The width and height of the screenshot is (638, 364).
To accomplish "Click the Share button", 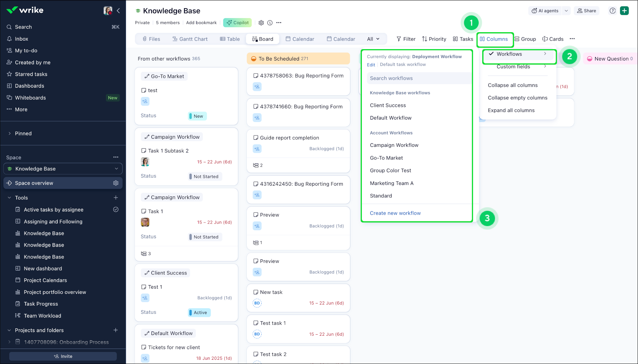I will tap(587, 11).
